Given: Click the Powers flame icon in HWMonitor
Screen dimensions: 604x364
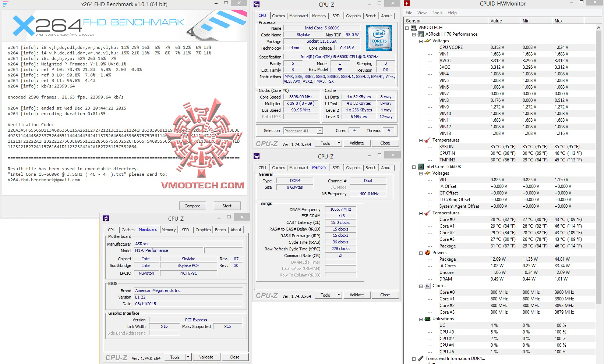Looking at the screenshot, I should pyautogui.click(x=428, y=253).
